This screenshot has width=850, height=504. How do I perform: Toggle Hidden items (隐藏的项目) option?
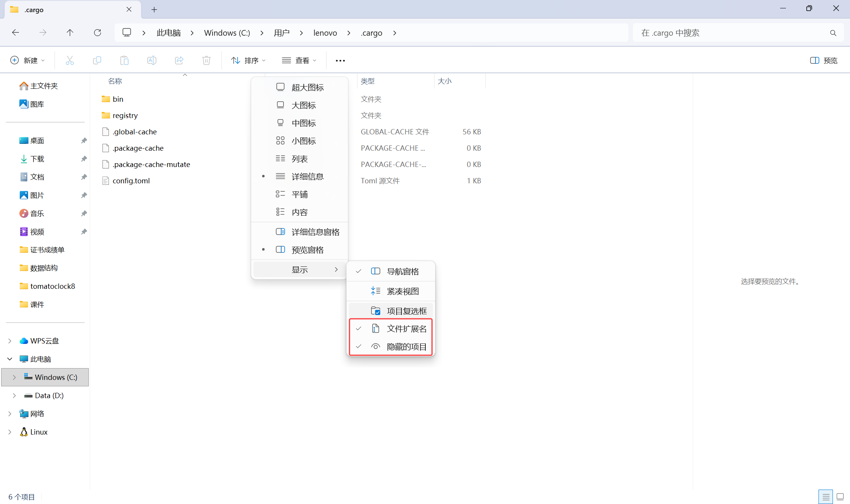406,346
